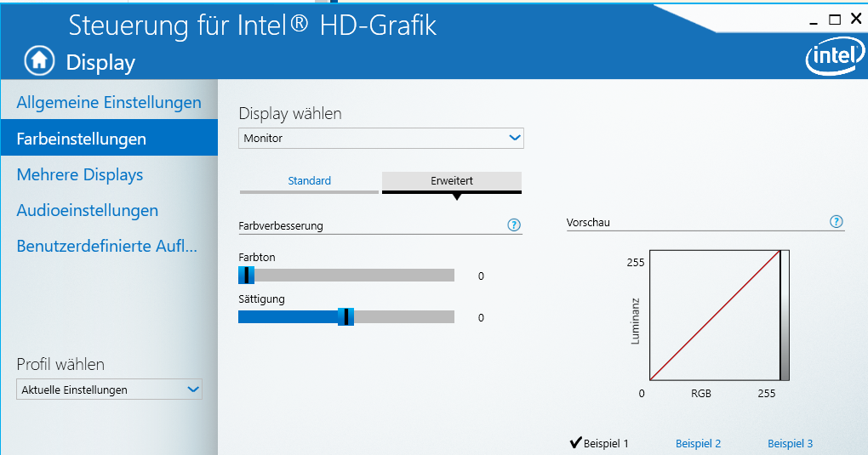Click the Home icon in the header
868x455 pixels.
coord(37,60)
